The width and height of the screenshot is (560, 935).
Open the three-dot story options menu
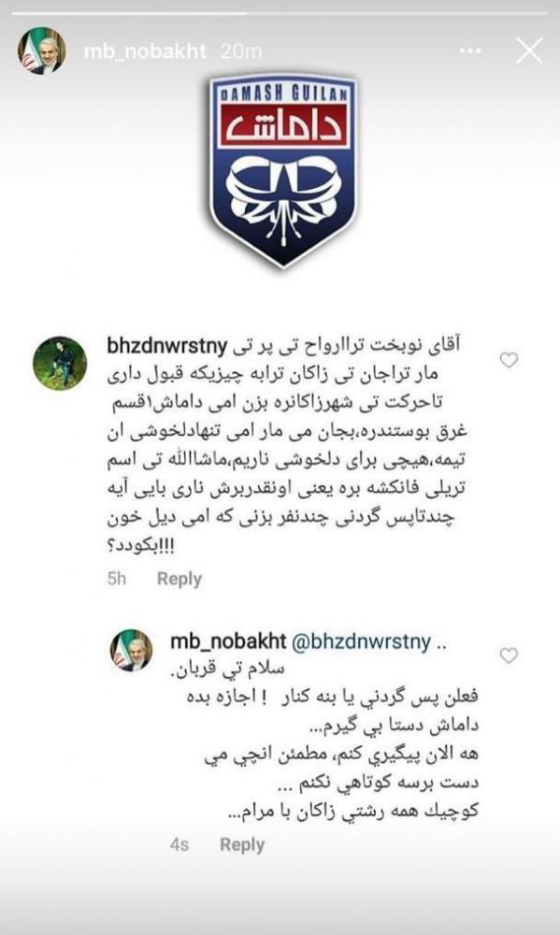pos(470,51)
